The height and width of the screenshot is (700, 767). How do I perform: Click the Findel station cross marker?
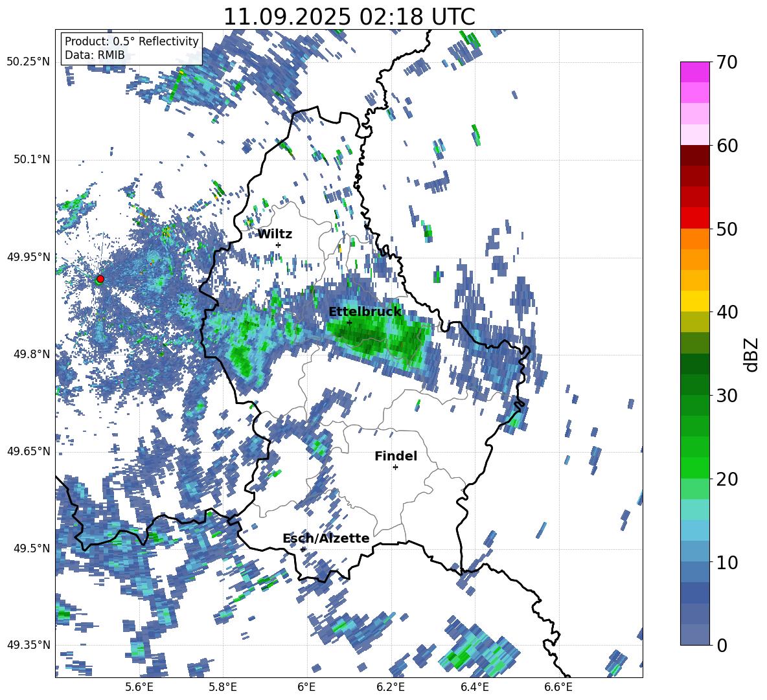pyautogui.click(x=395, y=468)
